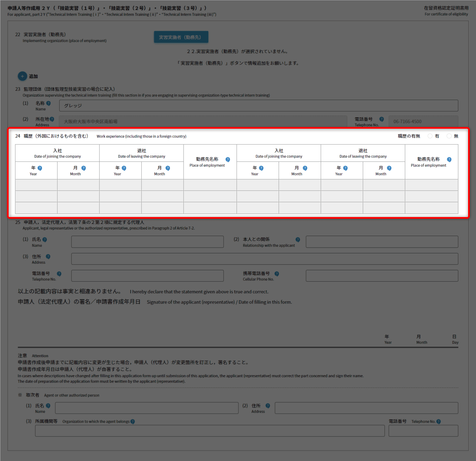
Task: Click agent 所属機関等 organization input field
Action: (210, 431)
